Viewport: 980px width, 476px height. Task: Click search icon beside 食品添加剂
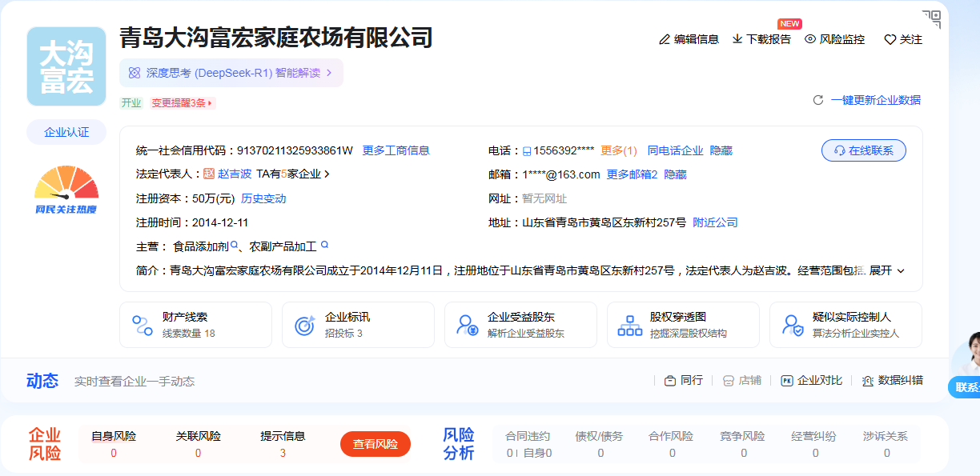pyautogui.click(x=235, y=246)
